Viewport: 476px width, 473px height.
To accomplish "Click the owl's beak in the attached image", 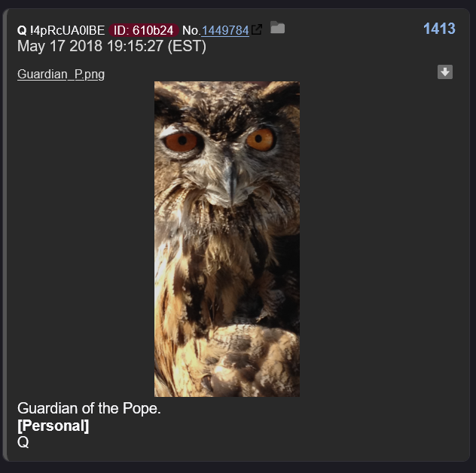I will pos(232,180).
